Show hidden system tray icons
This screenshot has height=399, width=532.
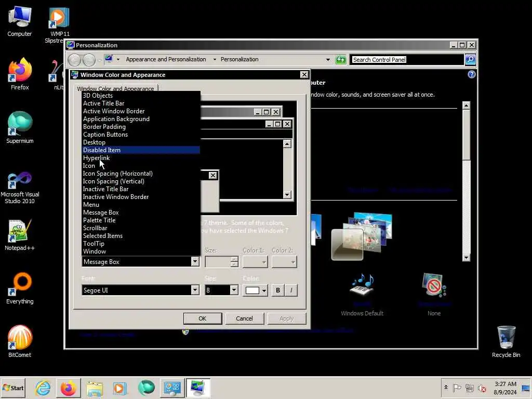(446, 388)
